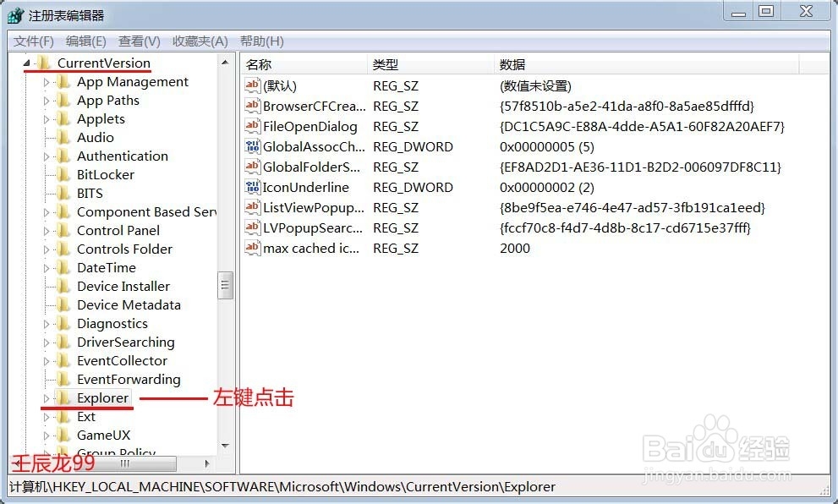Click the FileOpenDialog string value icon
Screen dimensions: 838x504
pyautogui.click(x=252, y=126)
